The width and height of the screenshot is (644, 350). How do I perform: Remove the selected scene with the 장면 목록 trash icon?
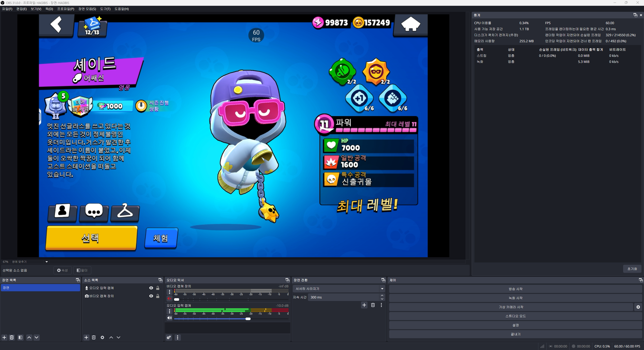(x=12, y=337)
